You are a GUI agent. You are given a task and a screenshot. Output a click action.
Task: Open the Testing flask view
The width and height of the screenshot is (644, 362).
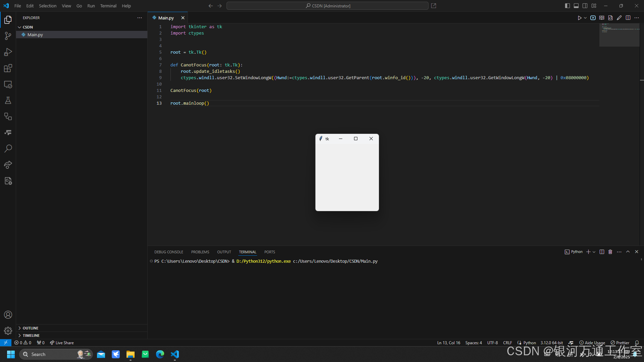point(8,100)
